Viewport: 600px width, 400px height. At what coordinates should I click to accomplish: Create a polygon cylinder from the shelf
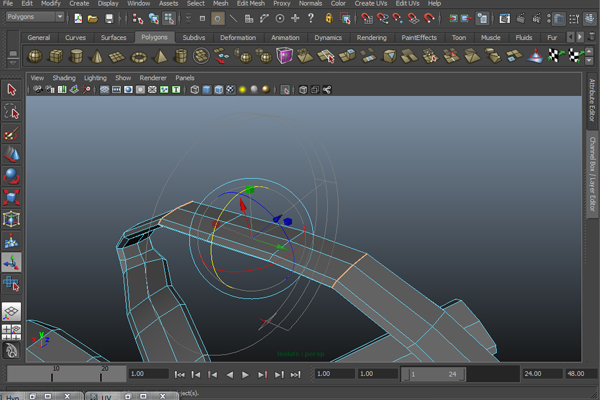coord(76,56)
